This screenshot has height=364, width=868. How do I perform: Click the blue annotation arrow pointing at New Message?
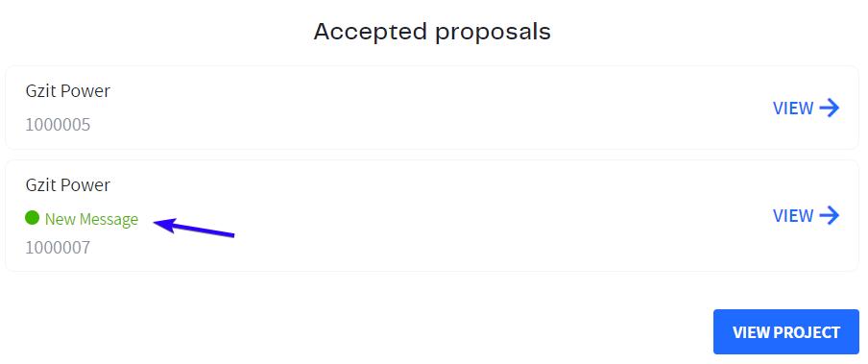coord(194,229)
